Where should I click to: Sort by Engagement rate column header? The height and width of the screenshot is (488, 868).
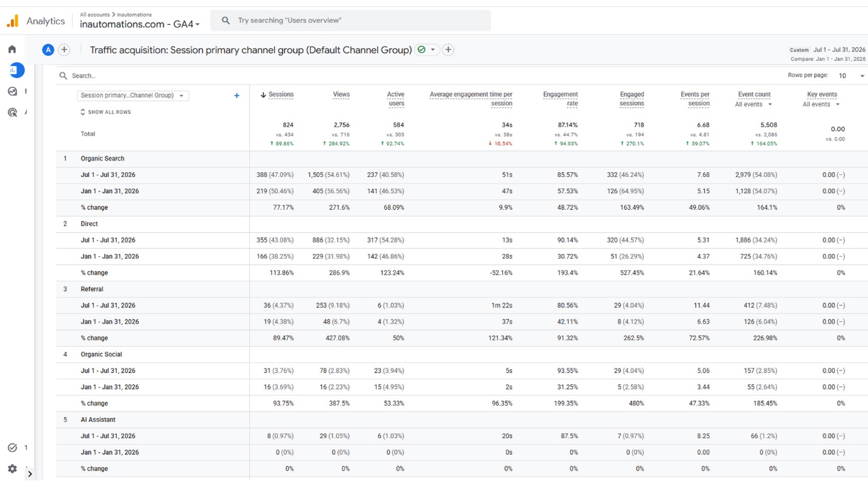coord(561,99)
